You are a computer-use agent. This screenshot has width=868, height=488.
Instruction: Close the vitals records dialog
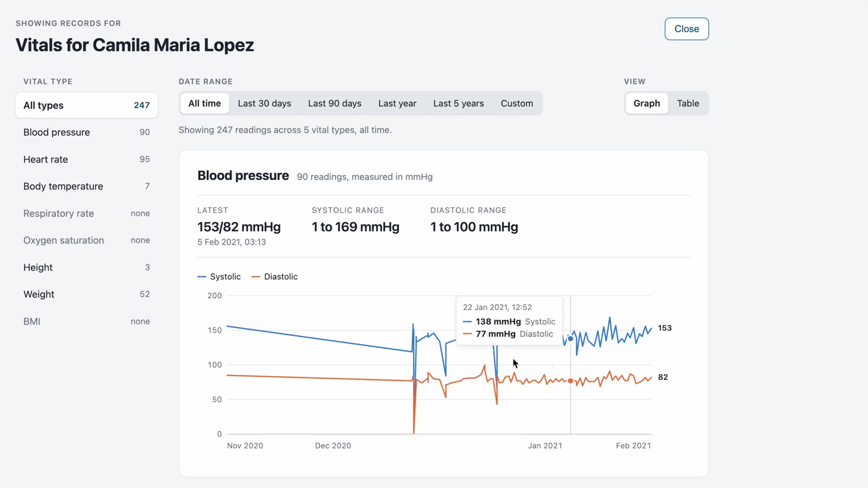pyautogui.click(x=686, y=29)
